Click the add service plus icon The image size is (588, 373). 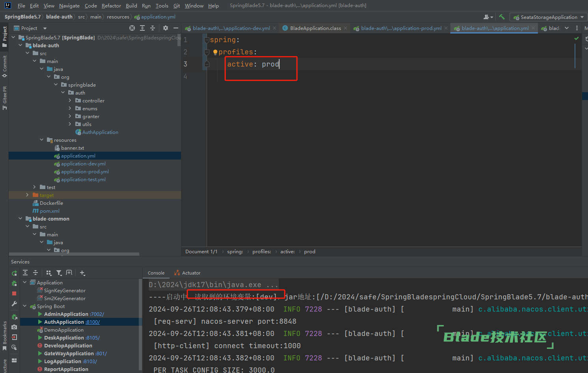(x=82, y=273)
